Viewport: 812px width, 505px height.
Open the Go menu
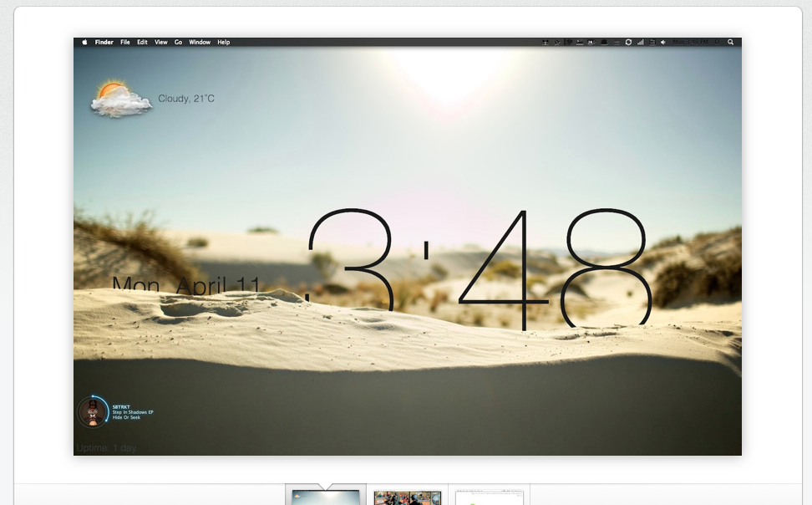pyautogui.click(x=178, y=43)
